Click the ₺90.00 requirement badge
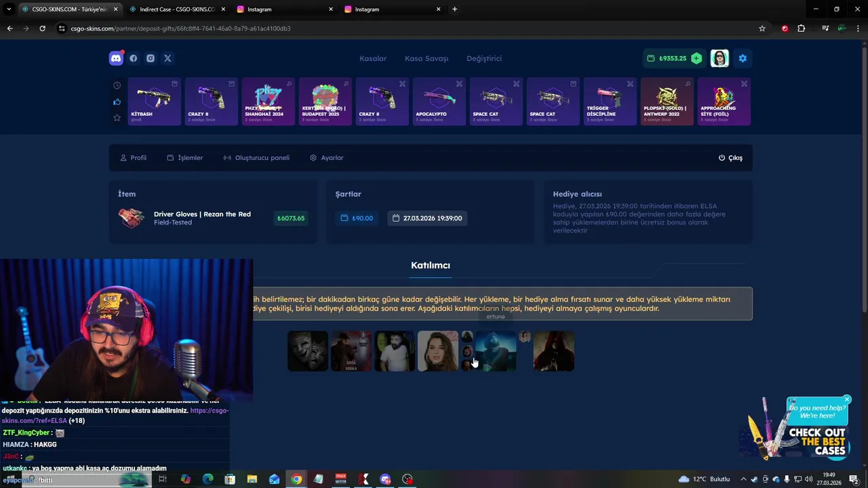 coord(357,218)
